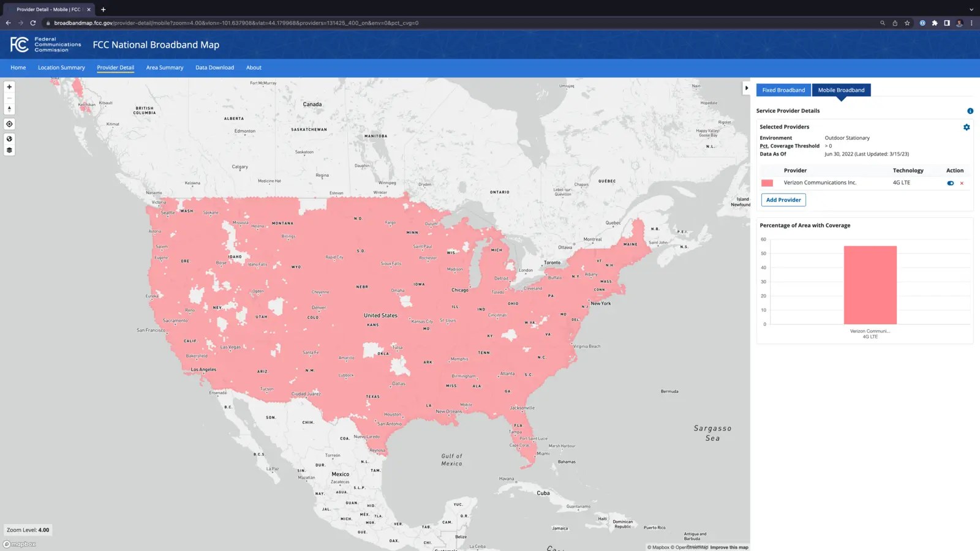The width and height of the screenshot is (980, 551).
Task: Disable the Verizon Communications coverage toggle
Action: click(x=950, y=183)
